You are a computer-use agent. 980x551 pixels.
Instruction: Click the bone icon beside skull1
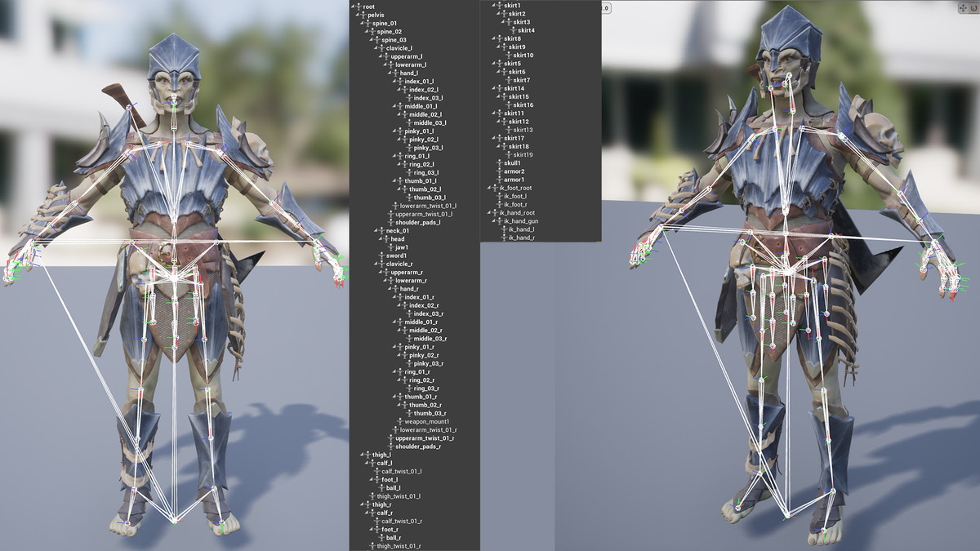point(500,163)
